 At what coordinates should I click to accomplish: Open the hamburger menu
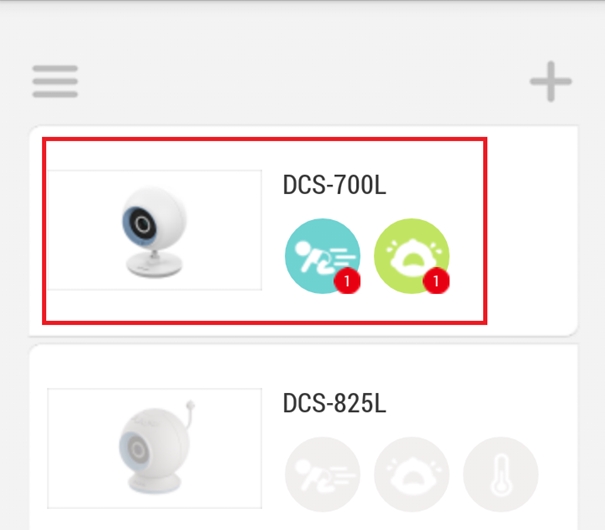(x=55, y=81)
